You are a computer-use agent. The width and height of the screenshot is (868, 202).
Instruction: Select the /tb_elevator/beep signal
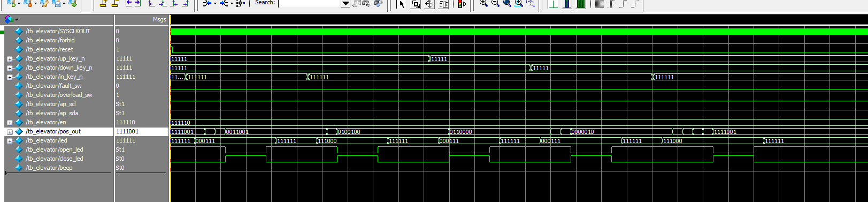49,168
